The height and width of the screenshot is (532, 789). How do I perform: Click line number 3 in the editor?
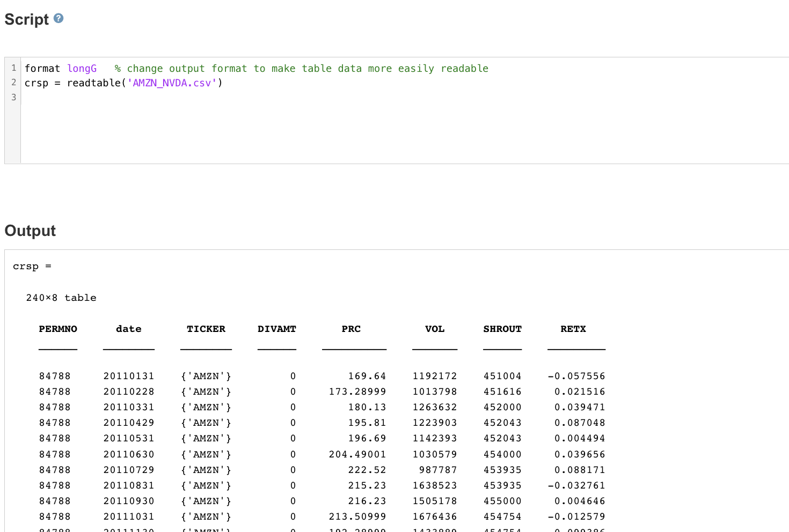[13, 97]
